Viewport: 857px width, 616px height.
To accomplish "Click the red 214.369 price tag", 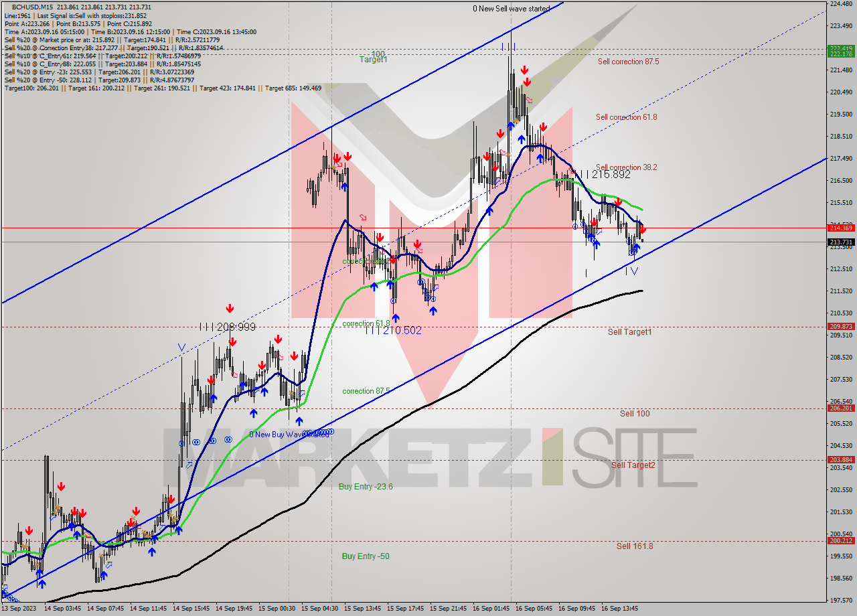I will 841,228.
